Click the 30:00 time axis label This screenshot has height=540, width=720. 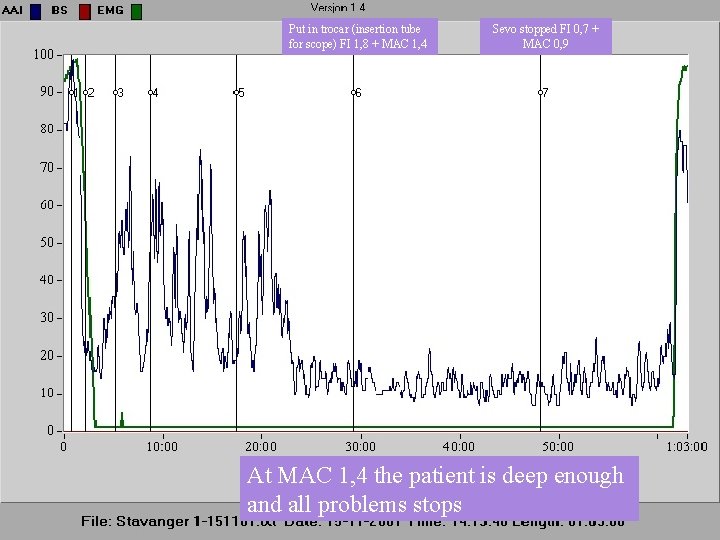pyautogui.click(x=360, y=447)
